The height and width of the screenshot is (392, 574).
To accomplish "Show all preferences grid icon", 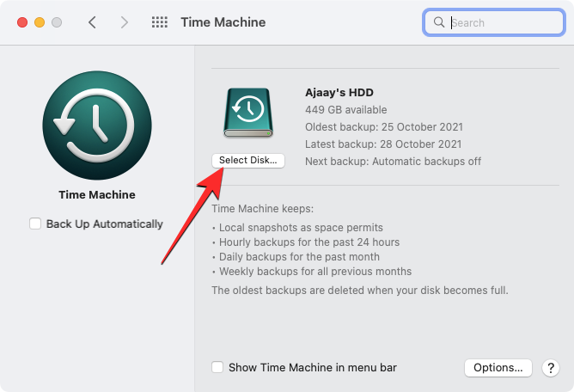I will point(160,22).
